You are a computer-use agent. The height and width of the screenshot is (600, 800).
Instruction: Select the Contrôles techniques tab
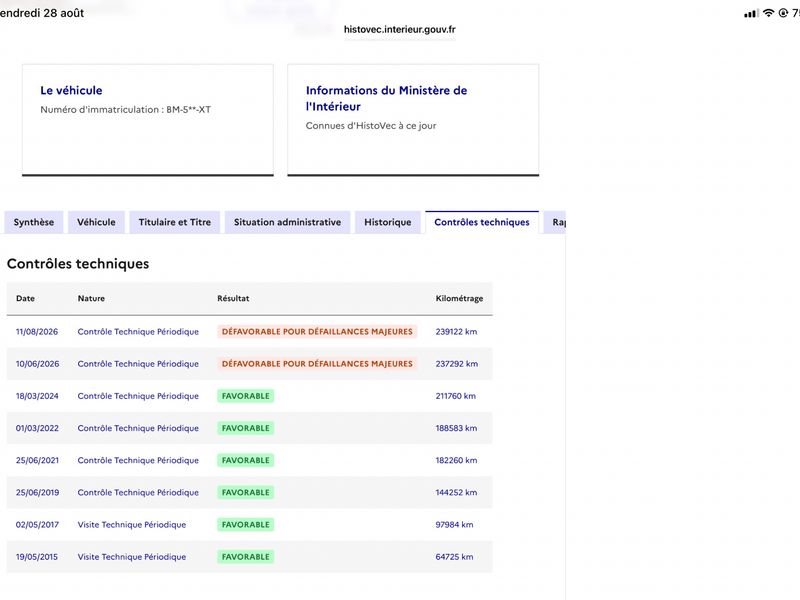(482, 222)
